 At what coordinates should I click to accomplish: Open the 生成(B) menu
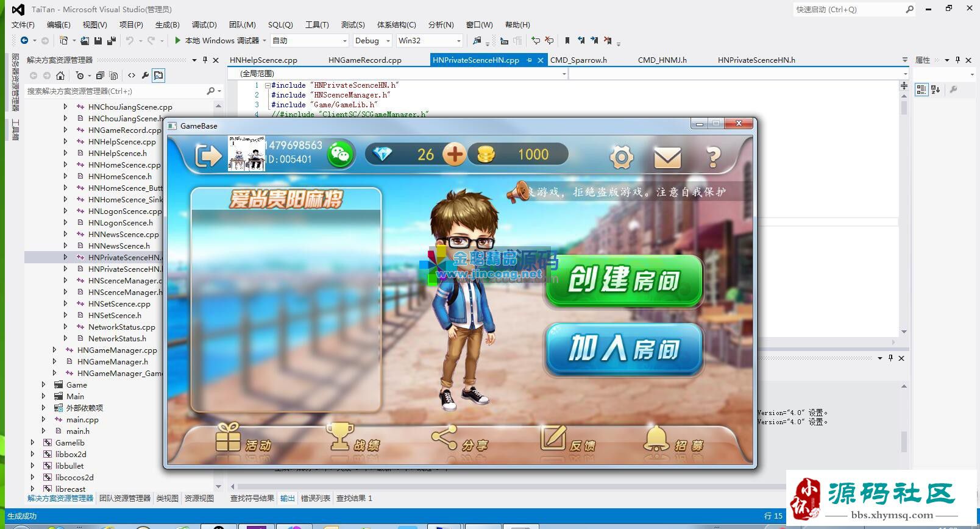click(167, 25)
